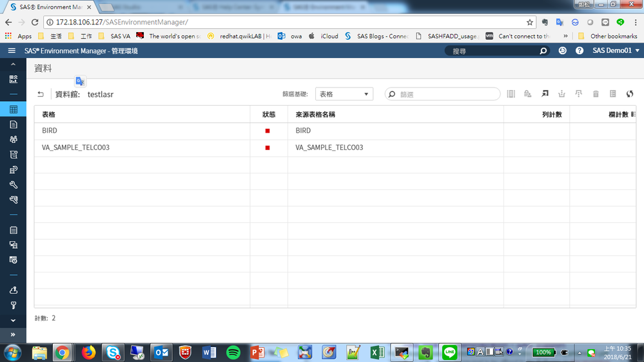Open the hamburger side menu
644x362 pixels.
(x=12, y=50)
